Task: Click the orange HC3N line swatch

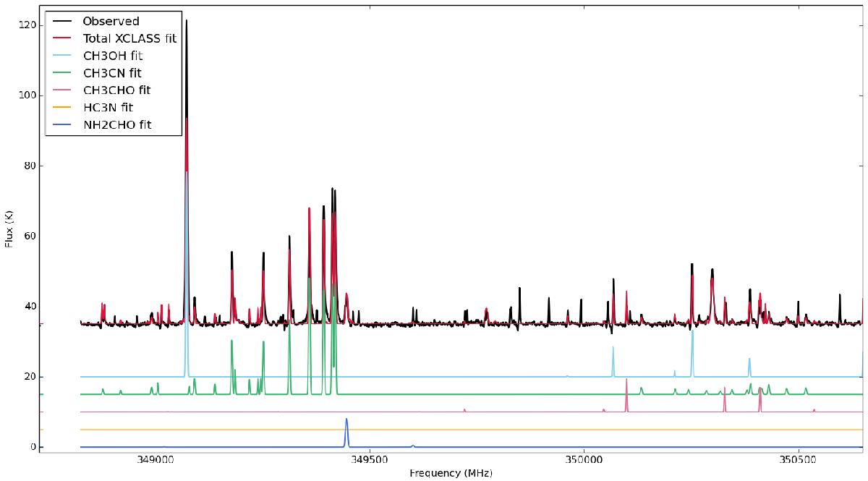Action: (62, 108)
